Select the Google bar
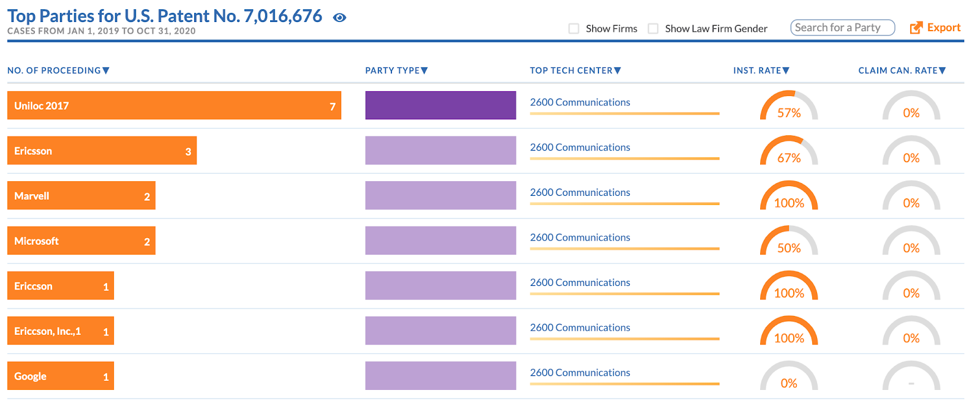Screen dimensions: 980x412 [x=61, y=376]
